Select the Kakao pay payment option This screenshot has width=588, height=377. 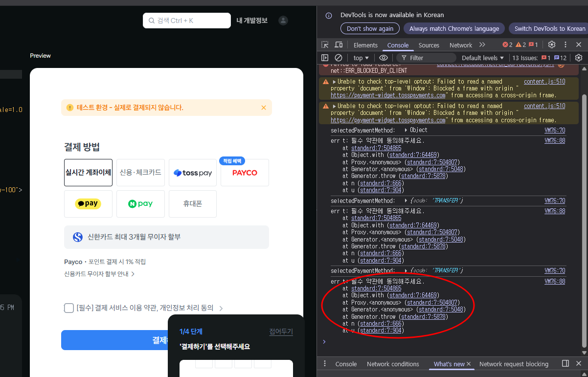coord(88,204)
